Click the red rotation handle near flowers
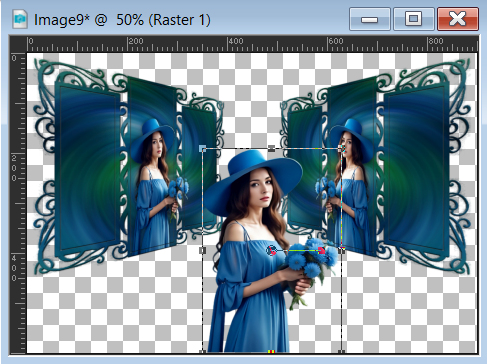Viewport: 487px width, 364px height. click(321, 250)
